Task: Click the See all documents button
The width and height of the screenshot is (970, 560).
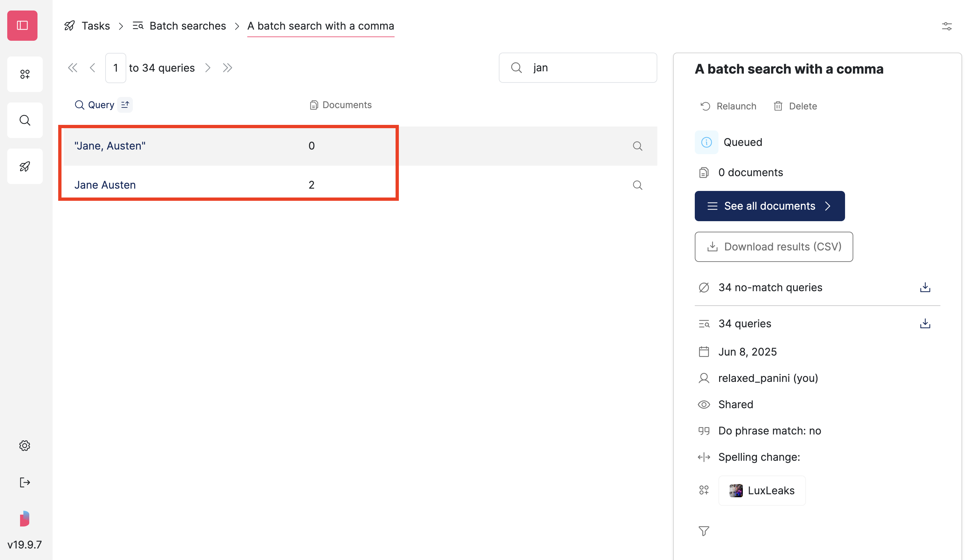Action: pos(769,206)
